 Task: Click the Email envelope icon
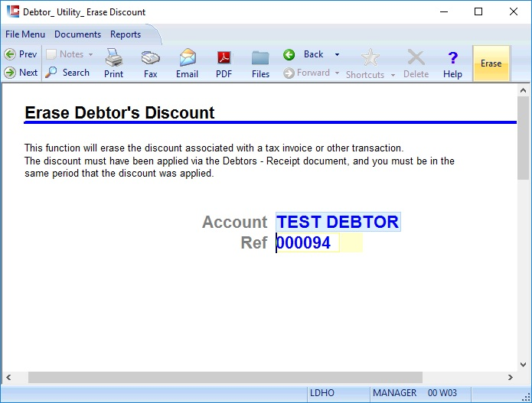pos(188,57)
